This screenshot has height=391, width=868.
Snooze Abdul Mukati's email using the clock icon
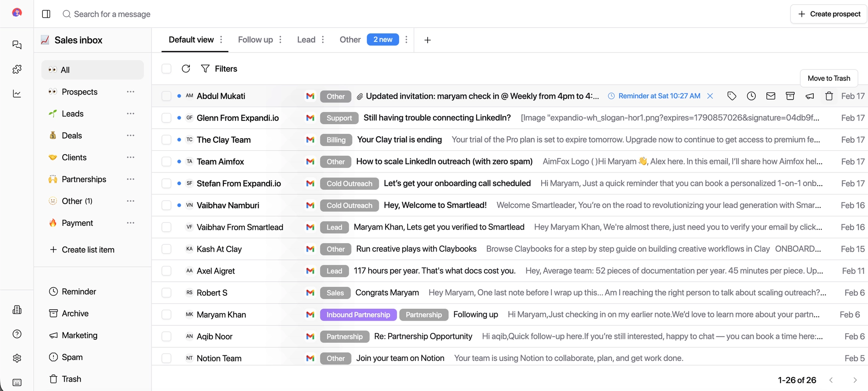pos(751,96)
